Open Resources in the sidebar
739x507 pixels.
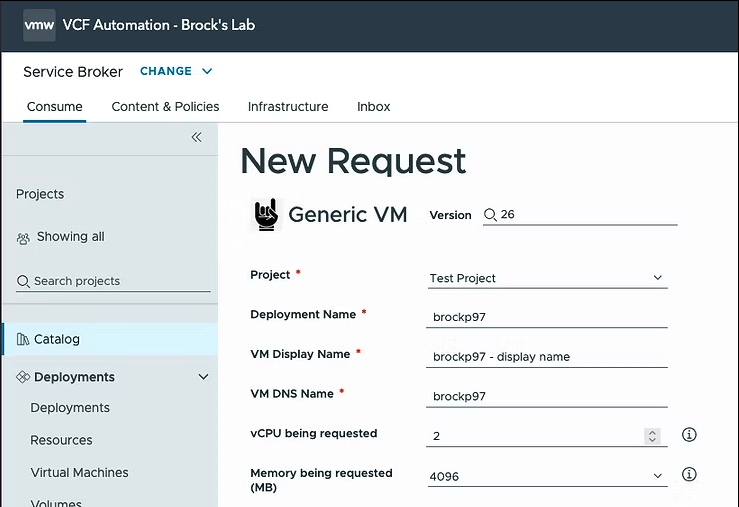coord(61,440)
